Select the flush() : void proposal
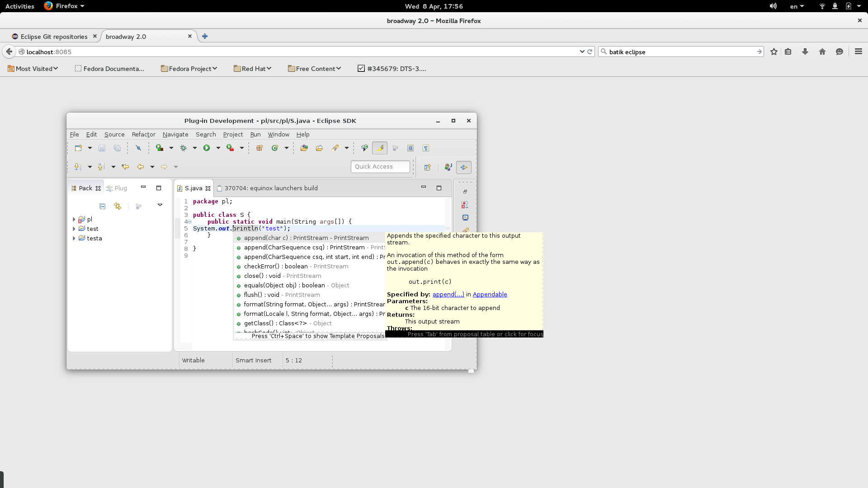Viewport: 868px width, 488px height. point(310,295)
